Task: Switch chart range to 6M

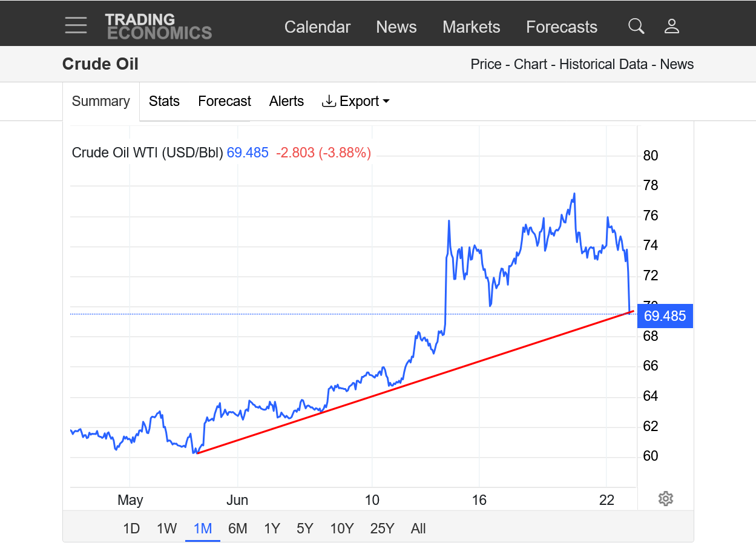Action: pyautogui.click(x=238, y=529)
